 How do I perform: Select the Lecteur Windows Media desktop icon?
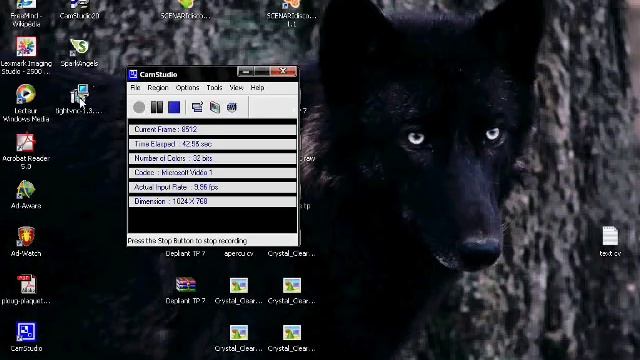pyautogui.click(x=26, y=94)
